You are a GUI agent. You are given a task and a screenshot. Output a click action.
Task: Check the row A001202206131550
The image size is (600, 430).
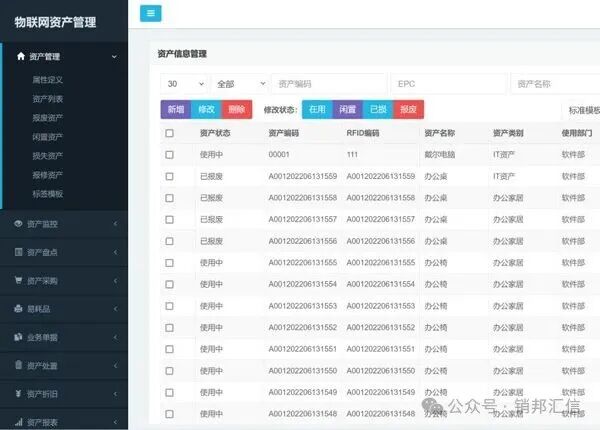coord(169,371)
